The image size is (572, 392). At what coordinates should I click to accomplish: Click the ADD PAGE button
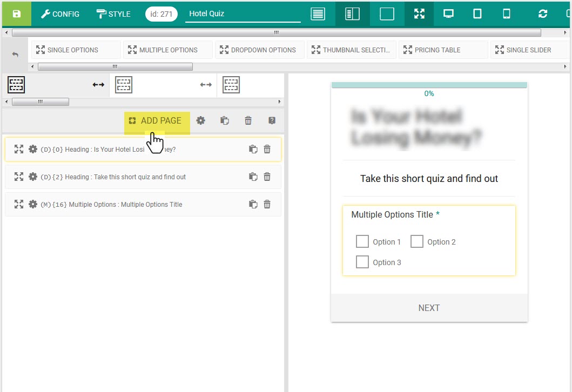[157, 121]
